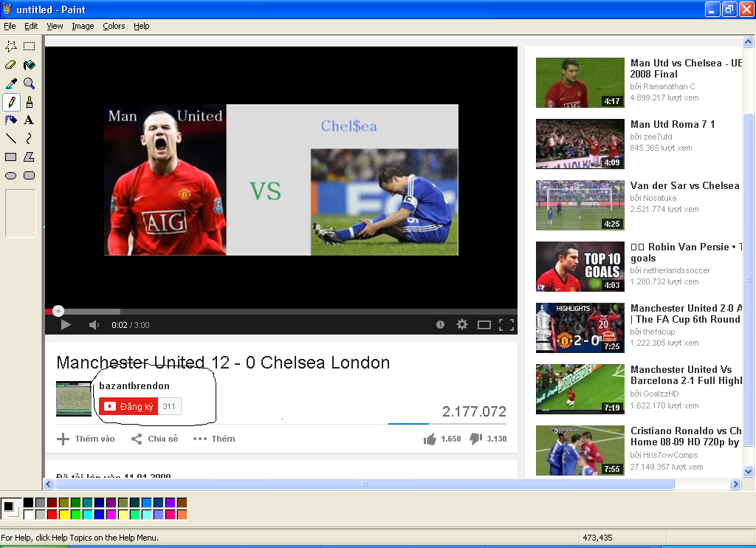The width and height of the screenshot is (756, 548).
Task: Open the Top 10 Goals video thumbnail
Action: pyautogui.click(x=580, y=267)
